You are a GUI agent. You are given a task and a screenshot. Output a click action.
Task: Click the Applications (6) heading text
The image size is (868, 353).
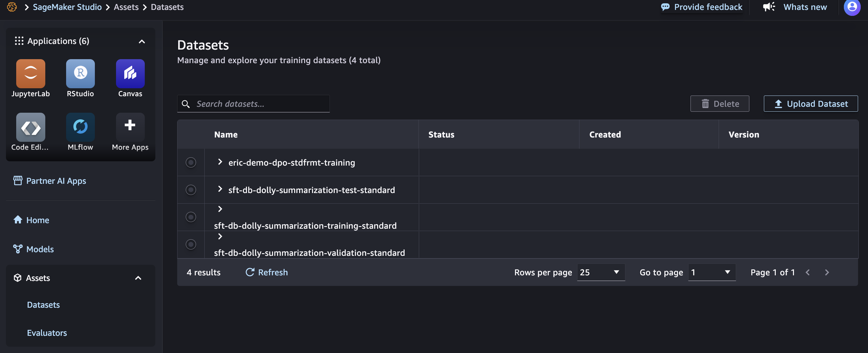point(58,41)
